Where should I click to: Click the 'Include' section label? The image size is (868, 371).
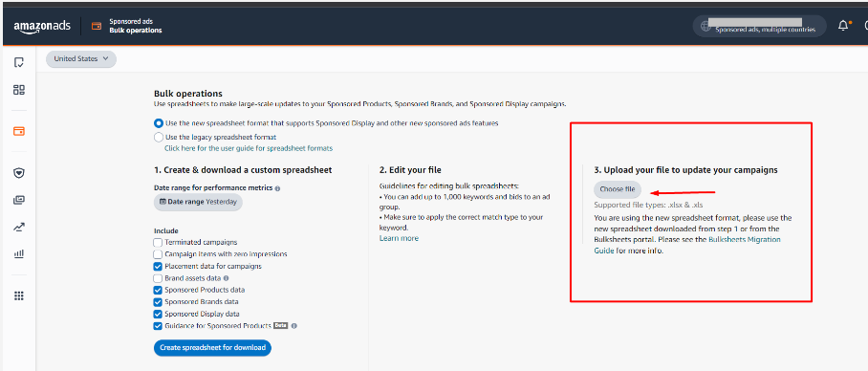[166, 230]
